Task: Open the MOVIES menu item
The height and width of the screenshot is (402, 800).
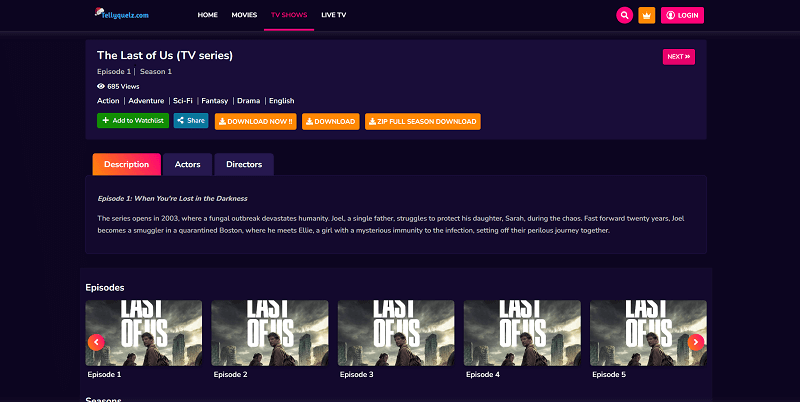Action: tap(244, 15)
